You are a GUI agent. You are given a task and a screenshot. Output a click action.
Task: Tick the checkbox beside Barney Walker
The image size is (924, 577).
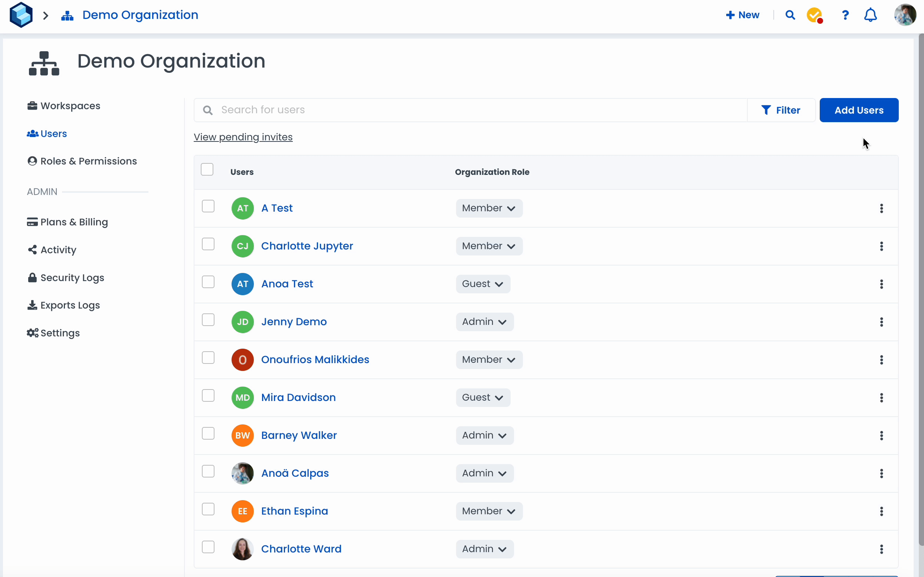[208, 434]
